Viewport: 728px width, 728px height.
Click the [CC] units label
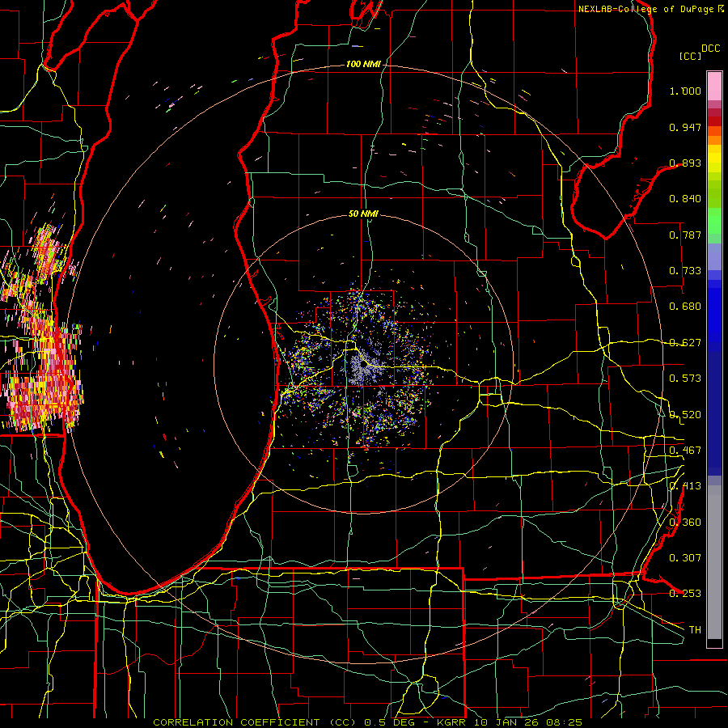[x=691, y=56]
